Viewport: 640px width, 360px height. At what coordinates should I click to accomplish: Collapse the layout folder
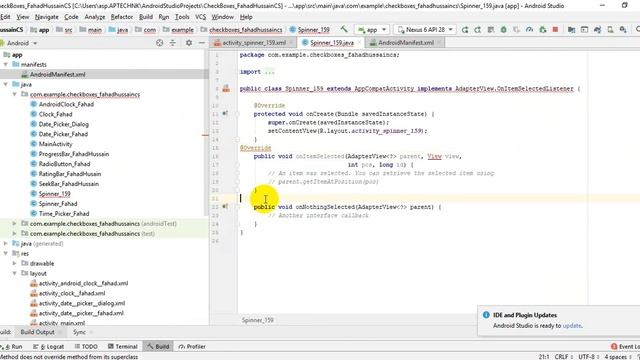tap(15, 273)
